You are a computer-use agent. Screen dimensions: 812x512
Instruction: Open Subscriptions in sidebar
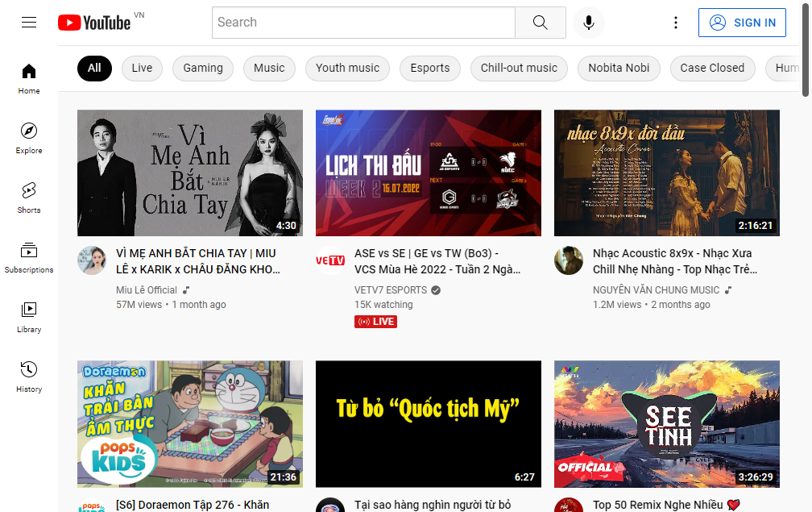point(29,257)
